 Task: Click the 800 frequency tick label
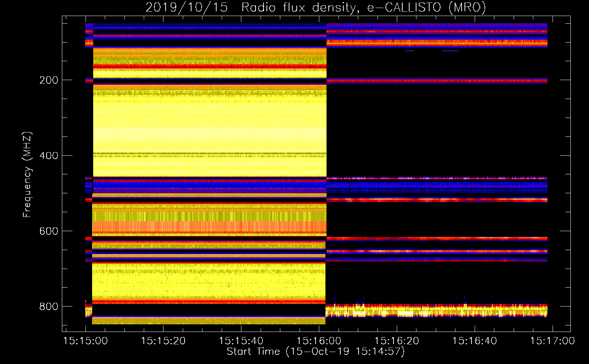point(49,306)
